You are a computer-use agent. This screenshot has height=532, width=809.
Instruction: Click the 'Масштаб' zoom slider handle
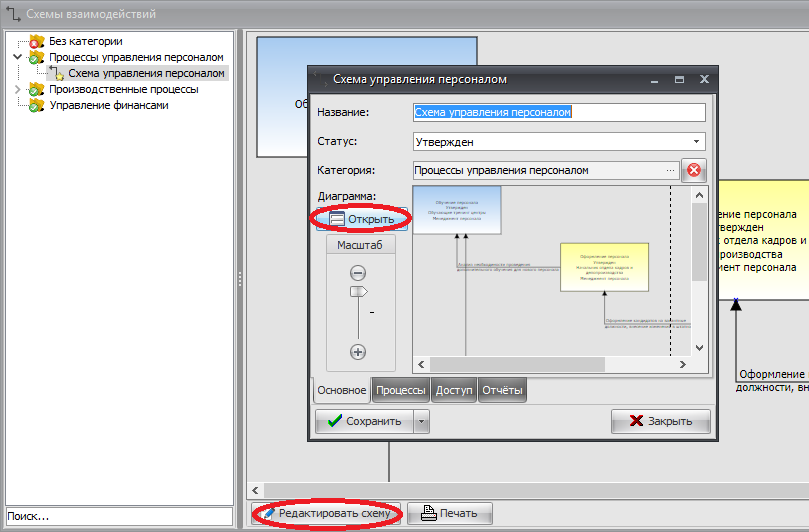click(358, 291)
